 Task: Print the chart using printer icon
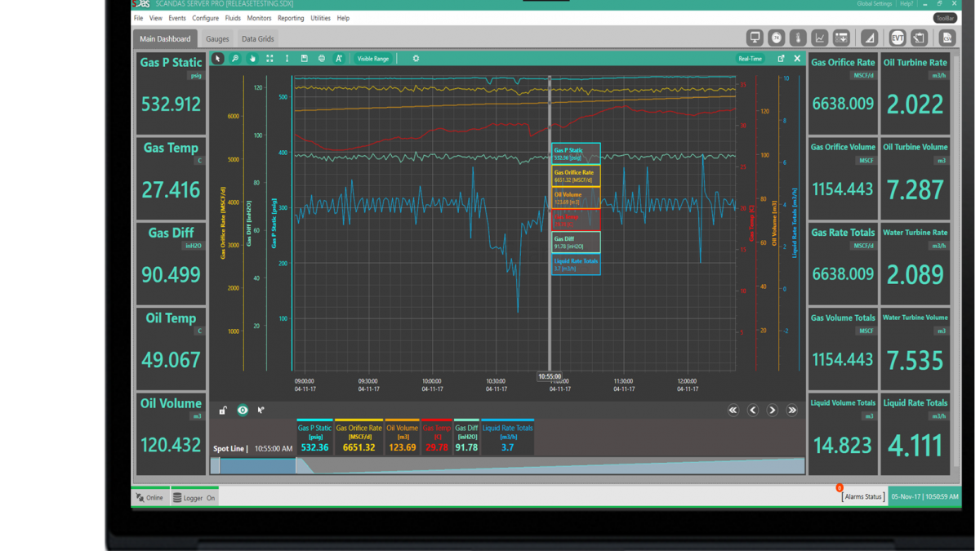(x=321, y=59)
